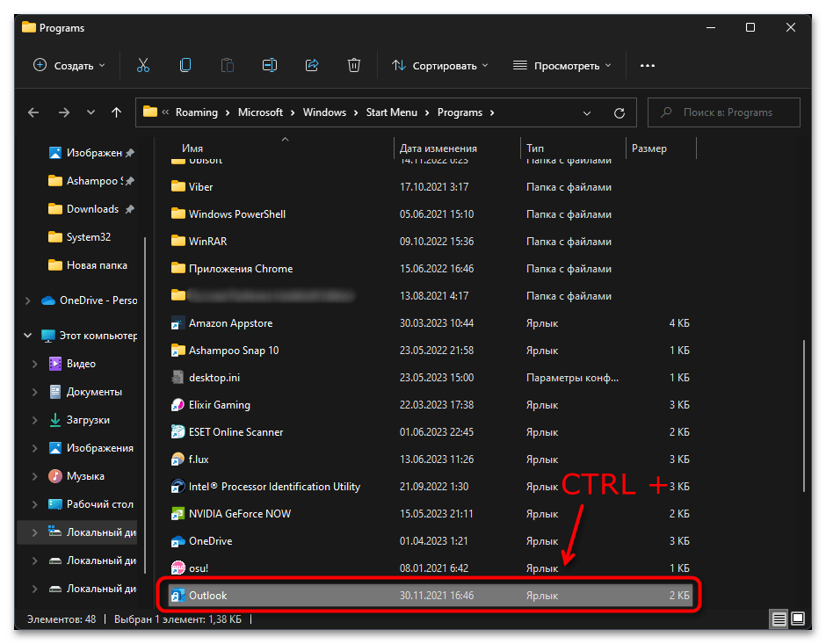826x644 pixels.
Task: Click the address bar folder icon
Action: tap(150, 112)
